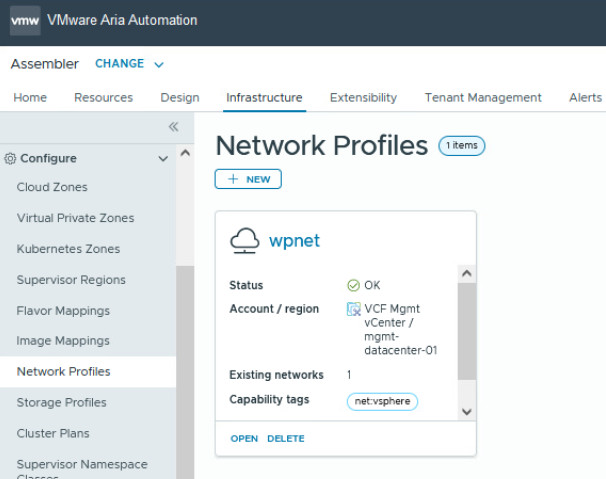Screen dimensions: 606x479
Task: Click wpnet card scrollbar up arrow
Action: (466, 274)
